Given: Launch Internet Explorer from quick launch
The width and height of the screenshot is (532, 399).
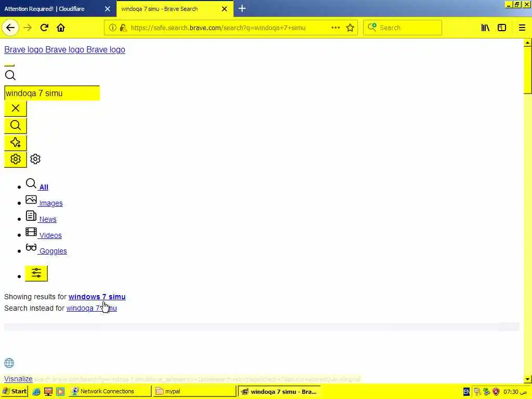Looking at the screenshot, I should (x=36, y=392).
